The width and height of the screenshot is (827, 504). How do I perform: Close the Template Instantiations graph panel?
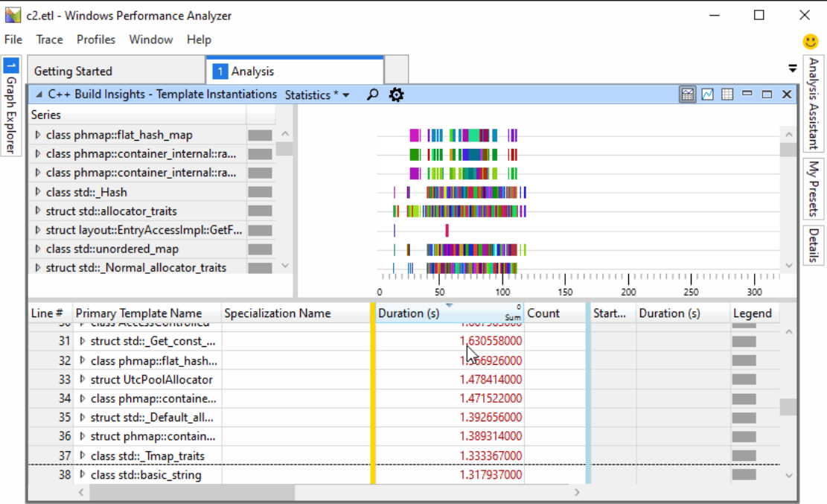pos(786,95)
